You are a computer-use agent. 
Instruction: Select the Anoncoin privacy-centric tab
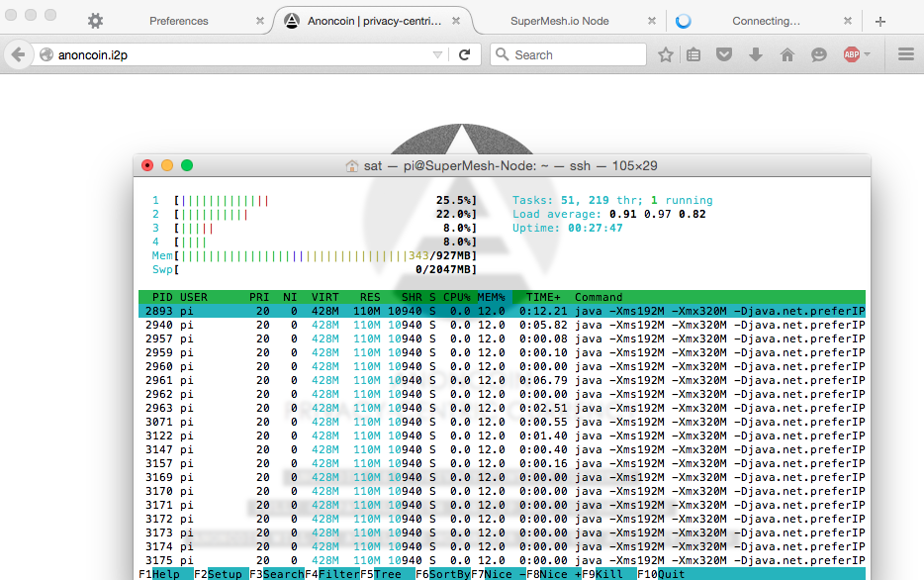[374, 21]
